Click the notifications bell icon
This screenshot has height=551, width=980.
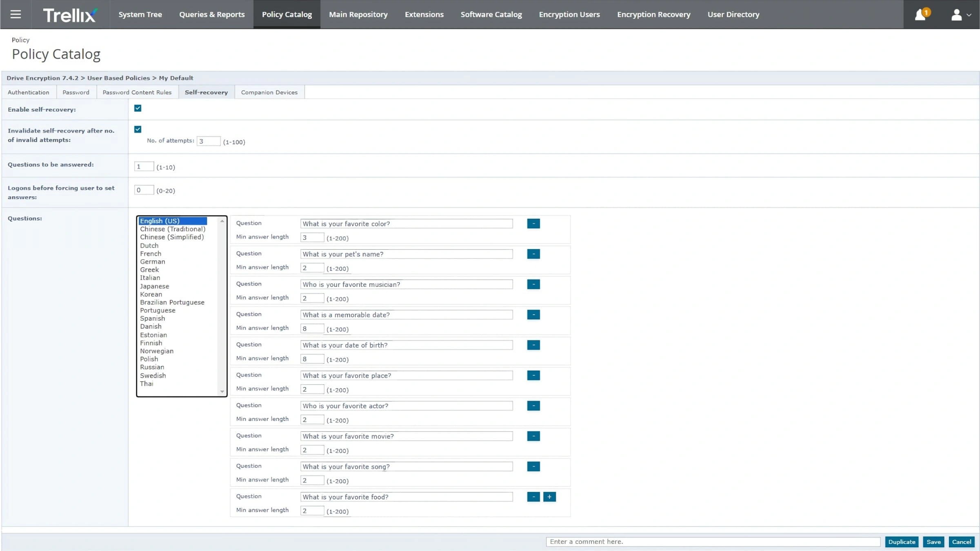920,15
